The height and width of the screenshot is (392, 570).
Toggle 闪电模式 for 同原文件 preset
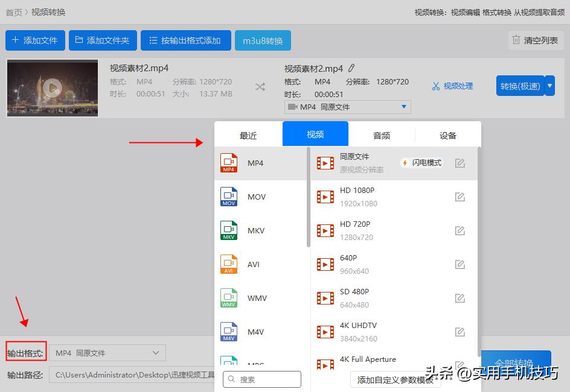(421, 162)
